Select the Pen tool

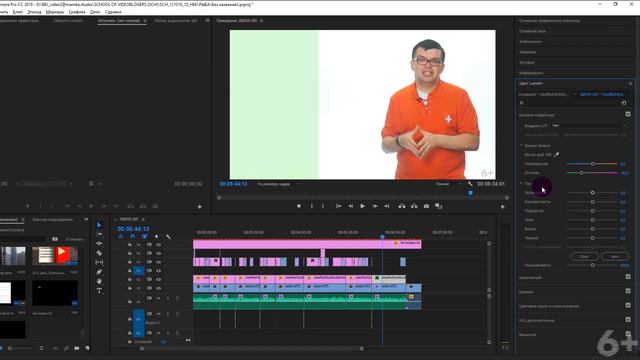99,272
